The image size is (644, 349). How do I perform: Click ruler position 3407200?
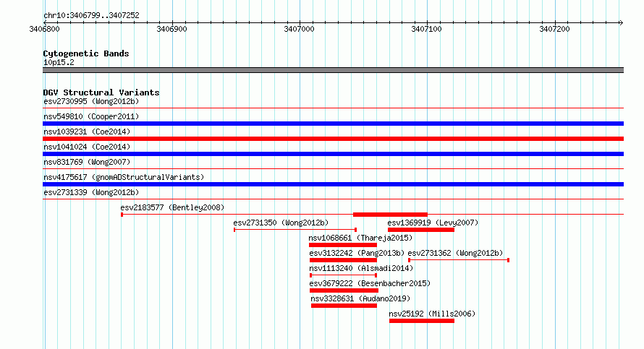(x=554, y=29)
